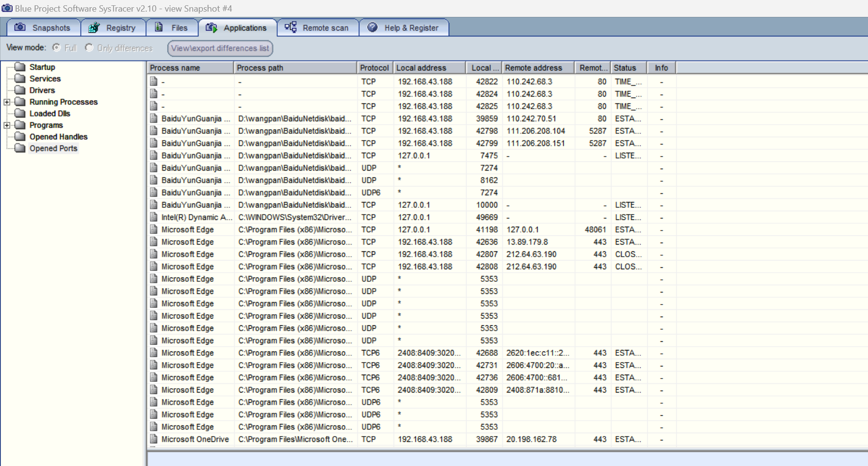
Task: Click file icon of Microsoft Edge port 41198 row
Action: pos(154,229)
